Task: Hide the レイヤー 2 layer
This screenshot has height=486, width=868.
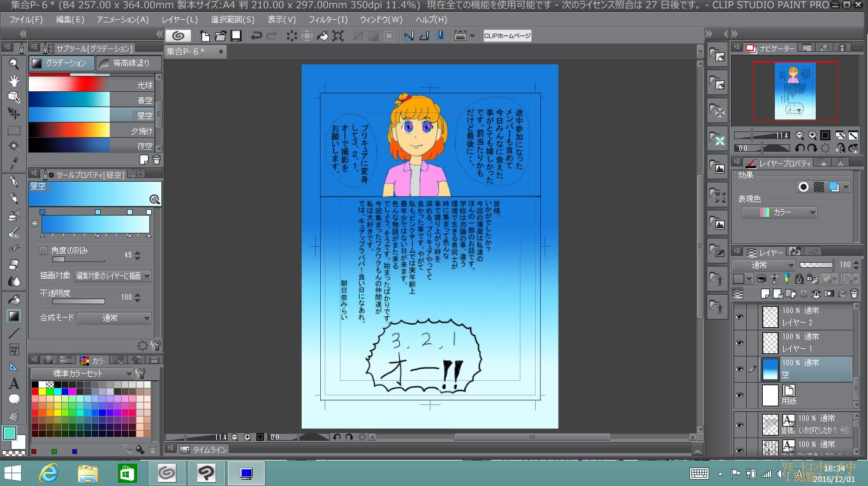Action: click(739, 317)
